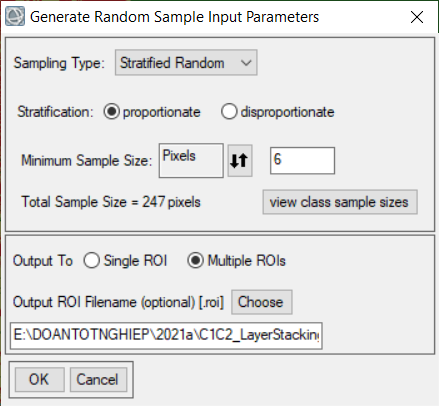The height and width of the screenshot is (406, 439).
Task: Cancel the random sample dialog
Action: tap(98, 379)
